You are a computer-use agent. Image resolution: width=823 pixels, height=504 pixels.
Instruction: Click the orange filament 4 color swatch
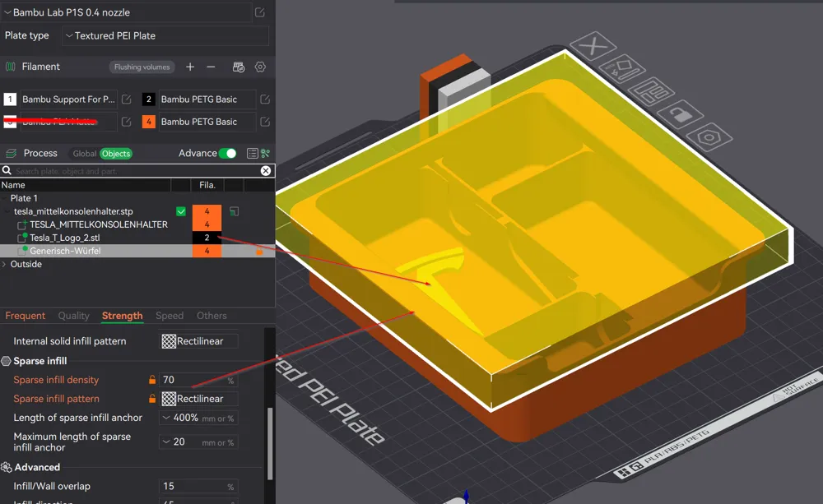pos(148,122)
